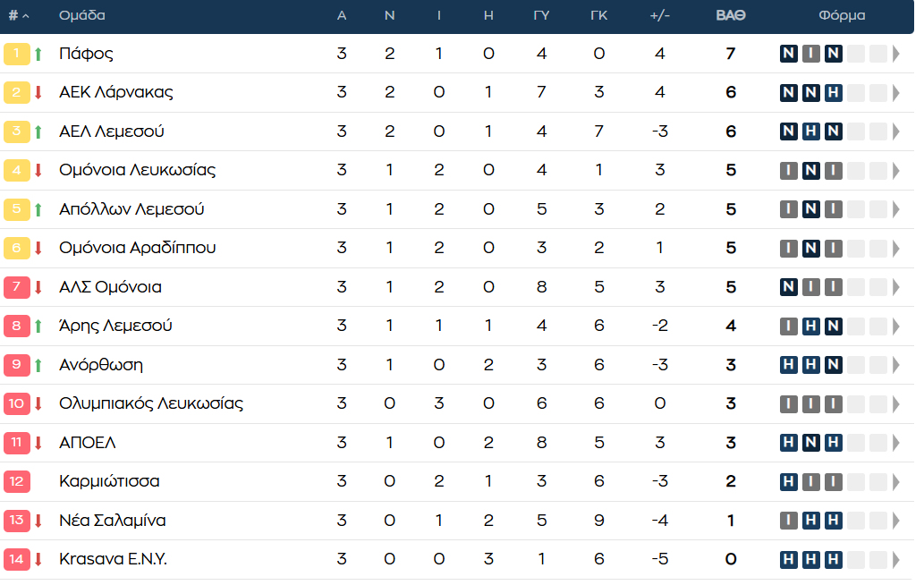Sort by the ΓΥ goals-for column

tap(541, 16)
